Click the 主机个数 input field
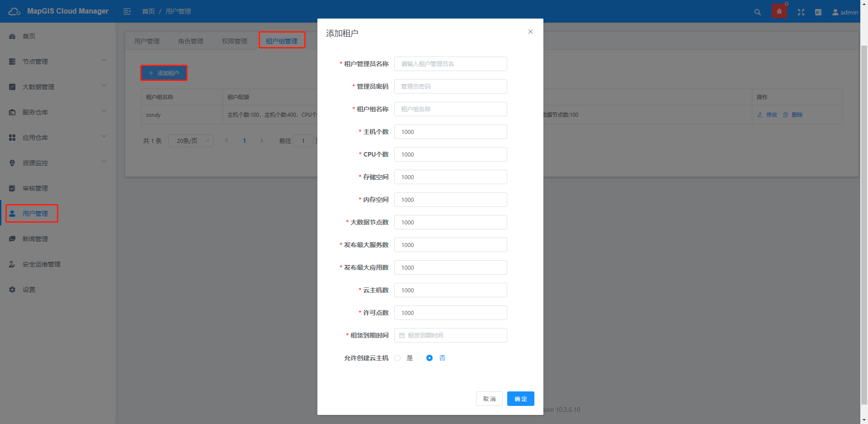The image size is (868, 424). (x=451, y=132)
